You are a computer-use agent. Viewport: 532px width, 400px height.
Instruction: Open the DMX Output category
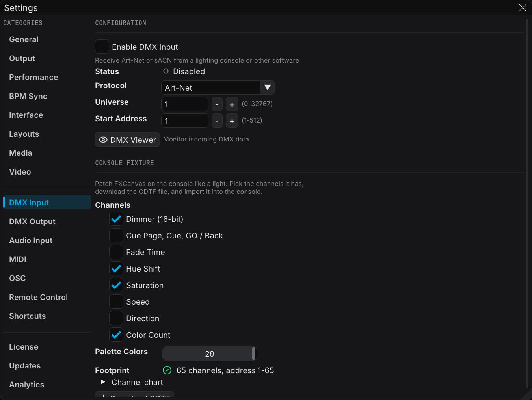(x=47, y=221)
